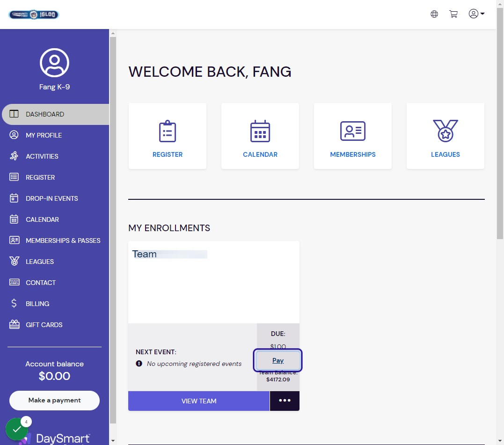Click the Activities runner icon
The width and height of the screenshot is (504, 445).
pos(14,156)
